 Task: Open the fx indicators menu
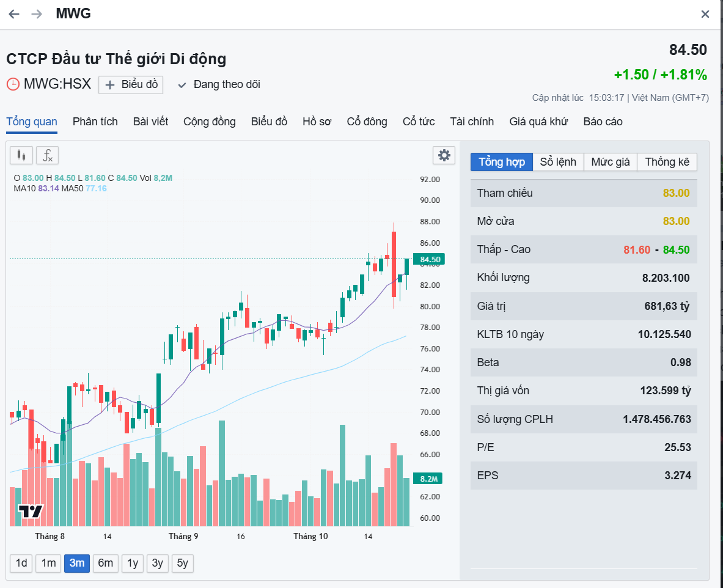(47, 155)
